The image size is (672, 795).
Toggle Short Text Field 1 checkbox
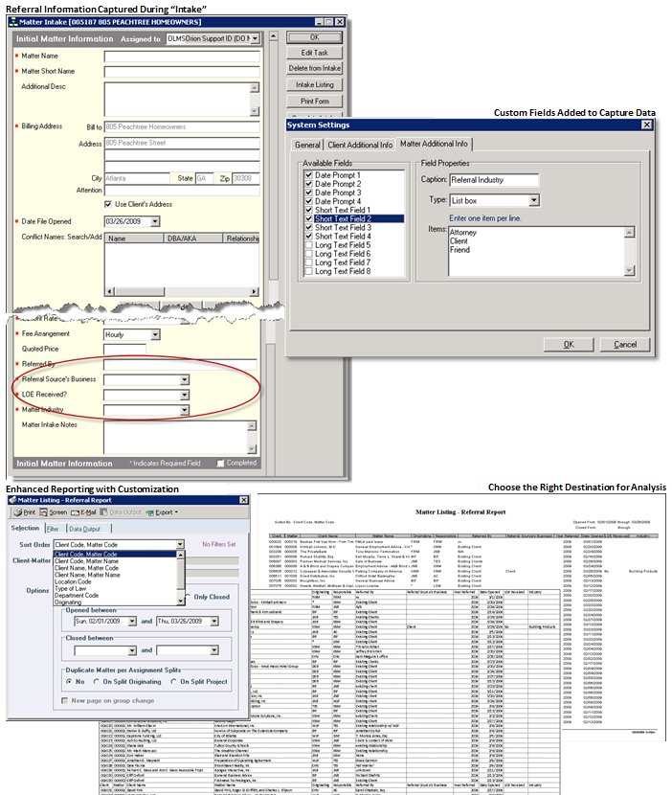pos(308,210)
